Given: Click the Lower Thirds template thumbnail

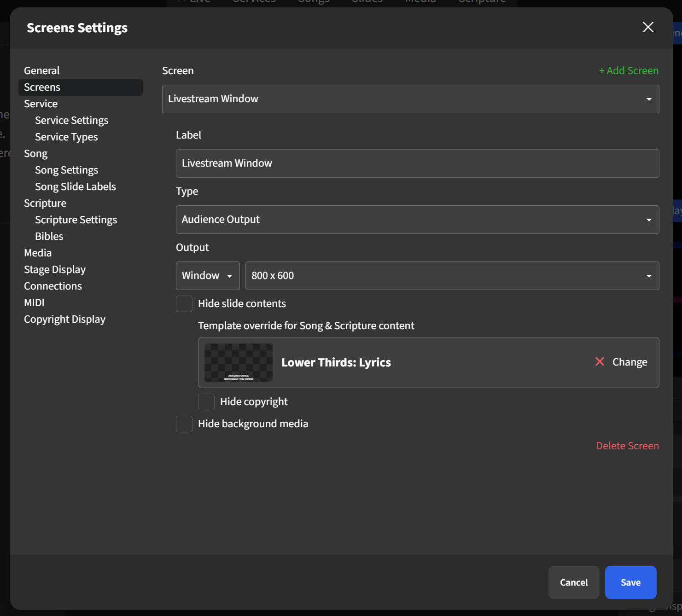Looking at the screenshot, I should tap(238, 362).
